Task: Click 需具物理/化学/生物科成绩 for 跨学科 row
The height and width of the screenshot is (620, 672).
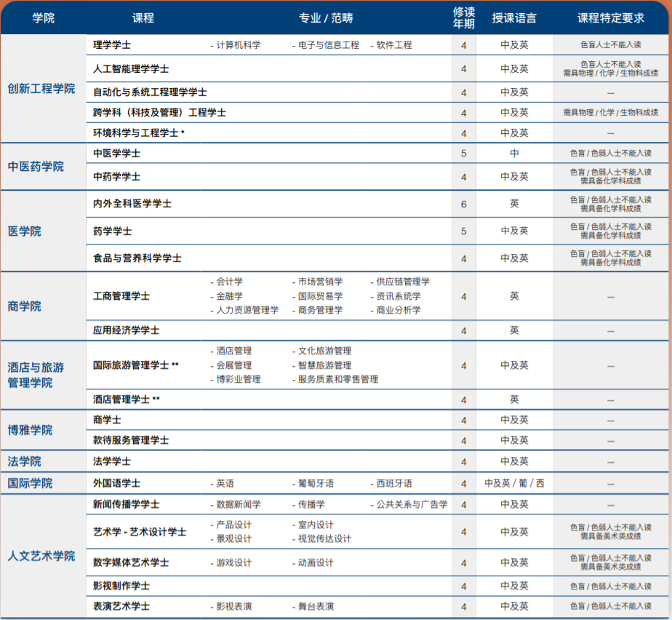Action: tap(611, 113)
